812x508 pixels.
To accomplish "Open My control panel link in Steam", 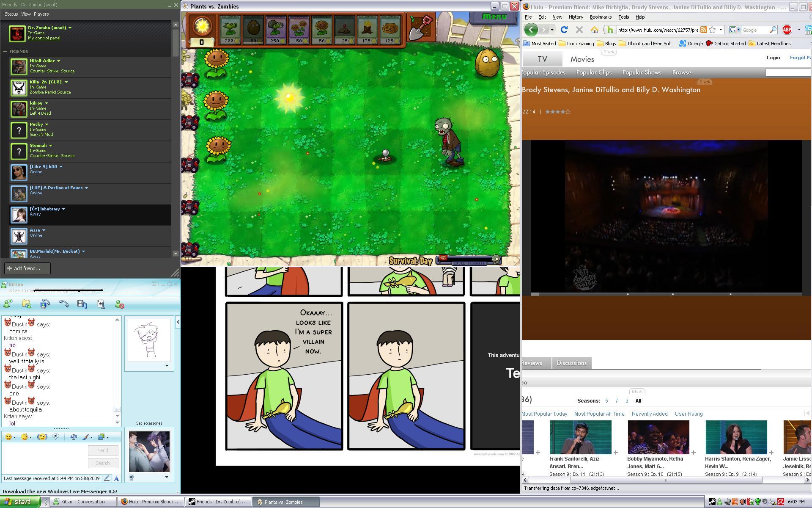I will (x=44, y=38).
